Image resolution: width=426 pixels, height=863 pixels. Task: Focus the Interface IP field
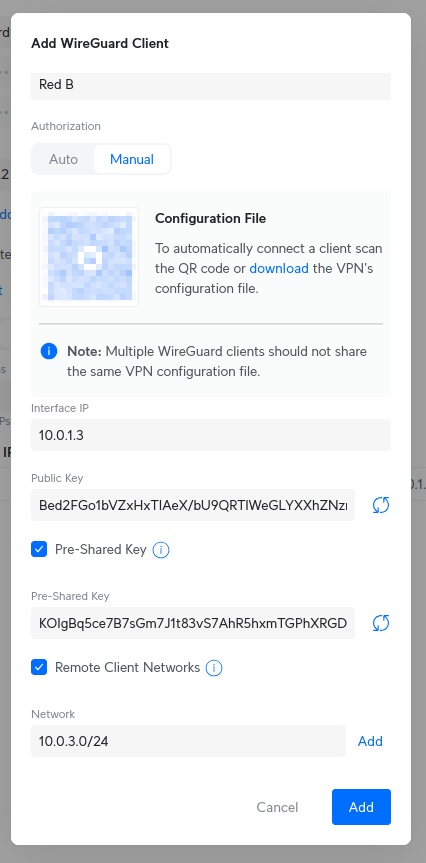click(211, 435)
